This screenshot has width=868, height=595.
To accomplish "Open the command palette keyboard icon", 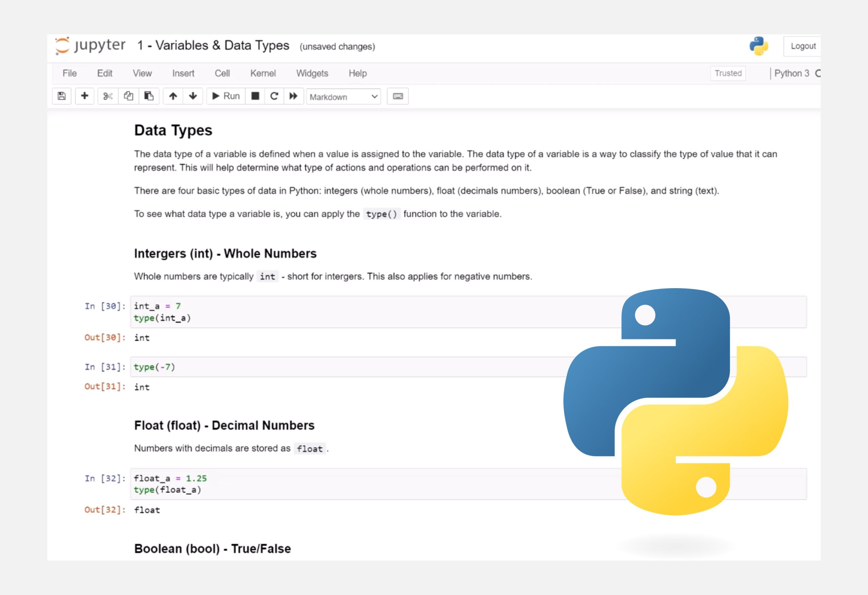I will pos(398,96).
